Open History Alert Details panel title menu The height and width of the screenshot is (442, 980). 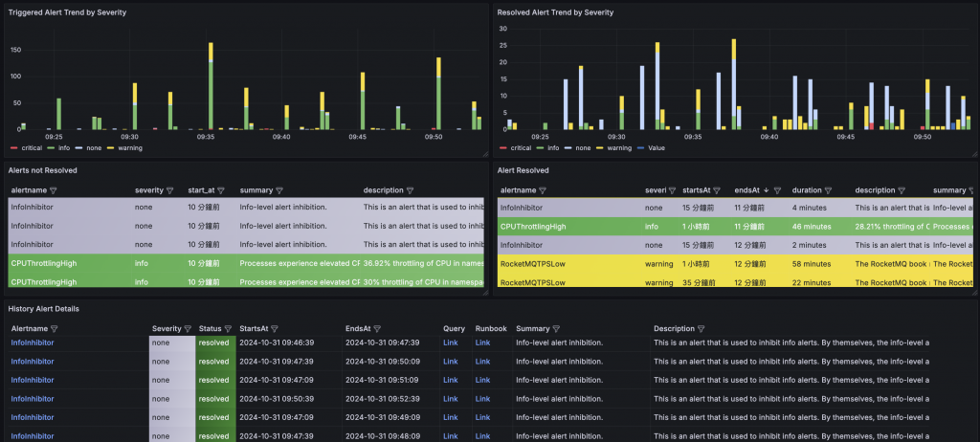coord(44,309)
